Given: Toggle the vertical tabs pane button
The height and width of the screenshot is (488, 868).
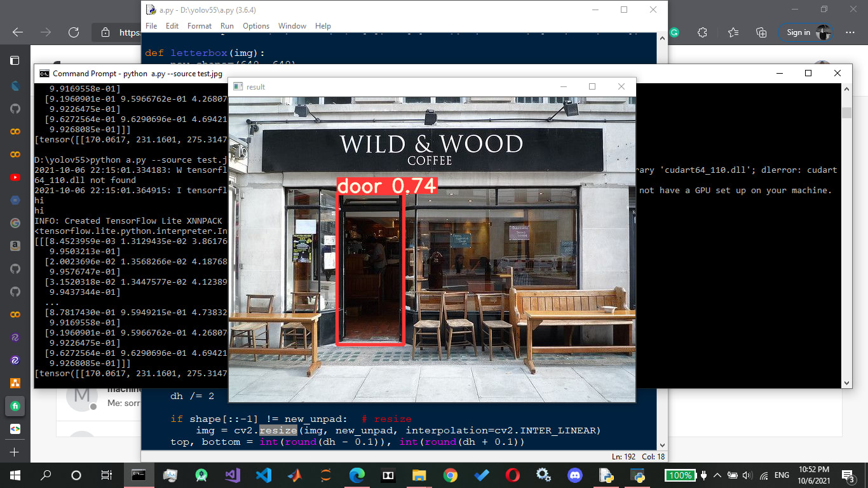Looking at the screenshot, I should coord(15,60).
